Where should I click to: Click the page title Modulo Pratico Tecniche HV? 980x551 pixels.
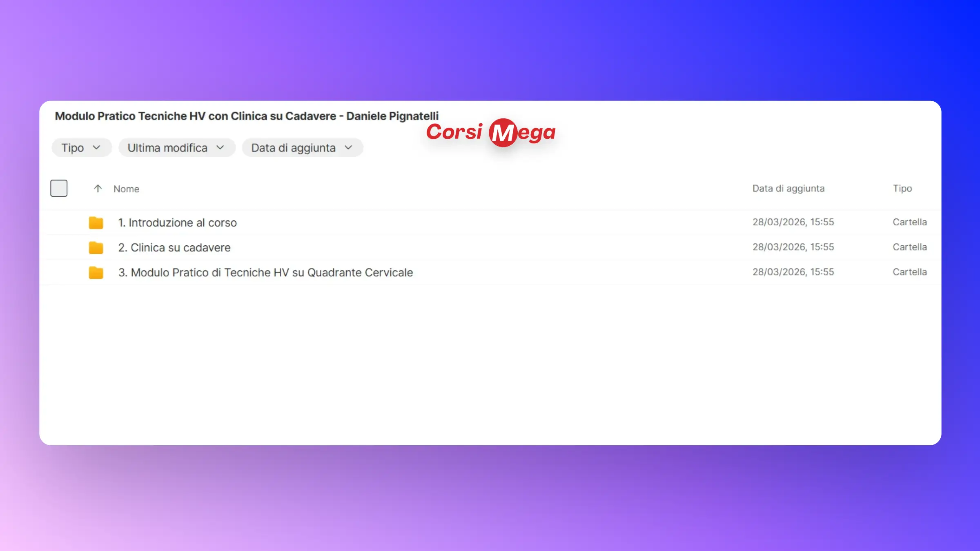coord(247,116)
